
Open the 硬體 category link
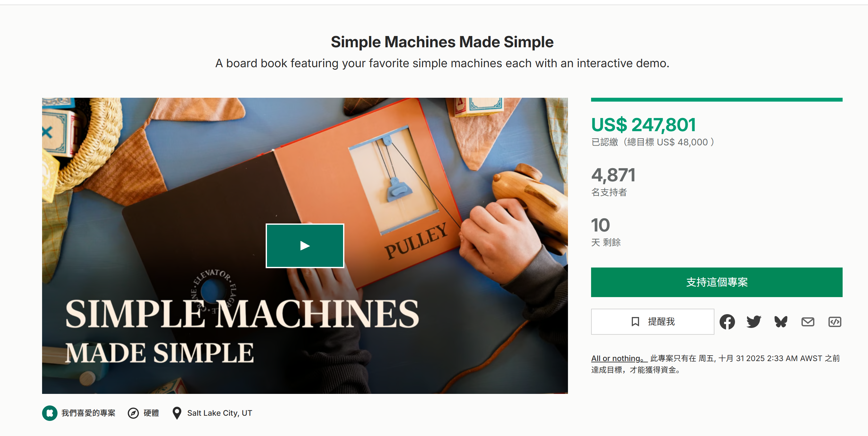[151, 413]
